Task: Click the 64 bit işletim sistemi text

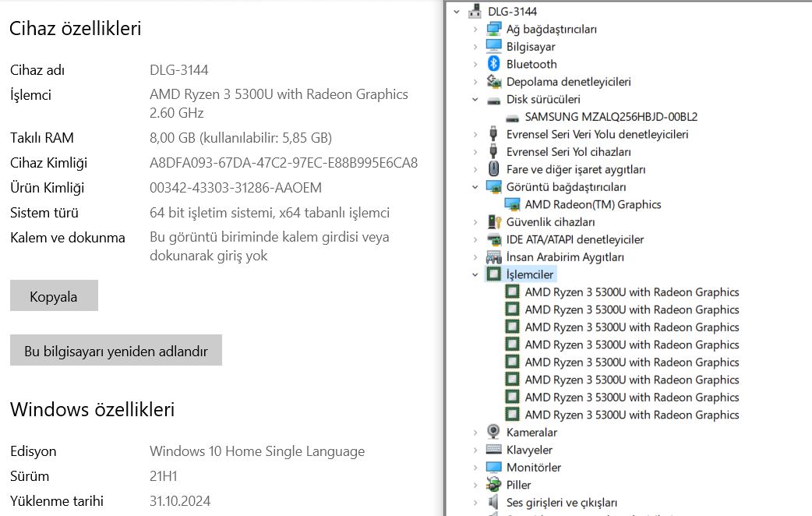Action: [270, 213]
